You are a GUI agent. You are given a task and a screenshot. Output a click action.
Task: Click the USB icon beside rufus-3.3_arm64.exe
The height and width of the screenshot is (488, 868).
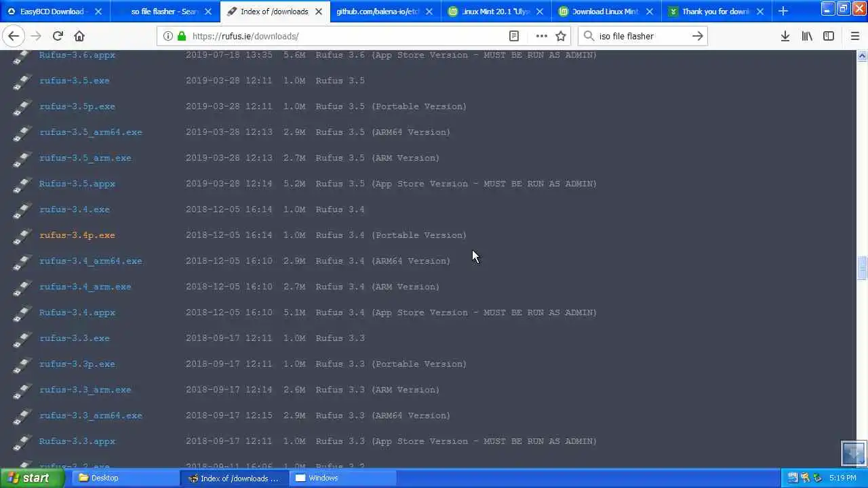click(22, 417)
